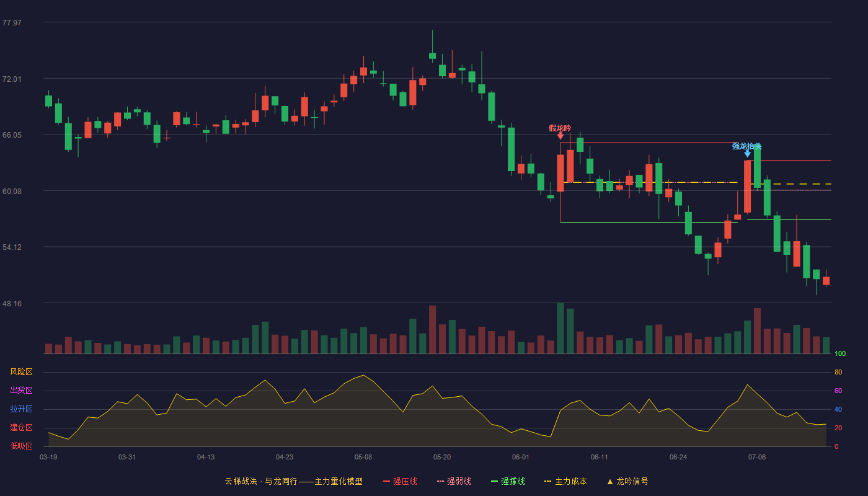Click the 05-08 date axis label
Screen dimensions: 868x496
tap(363, 457)
